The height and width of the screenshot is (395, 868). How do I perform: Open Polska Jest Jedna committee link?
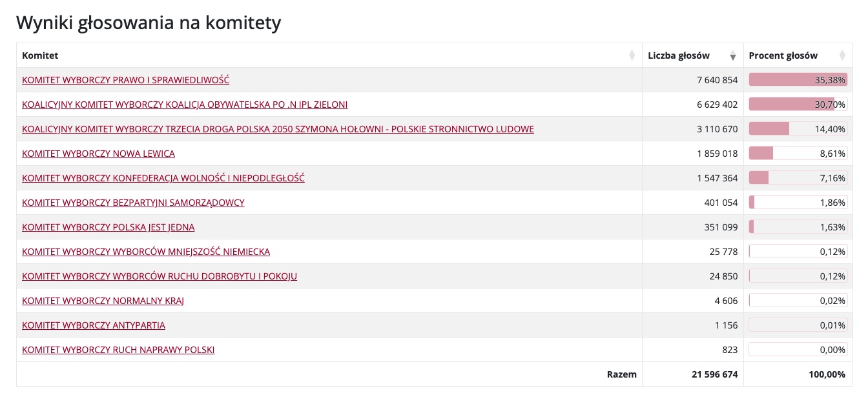pyautogui.click(x=108, y=227)
